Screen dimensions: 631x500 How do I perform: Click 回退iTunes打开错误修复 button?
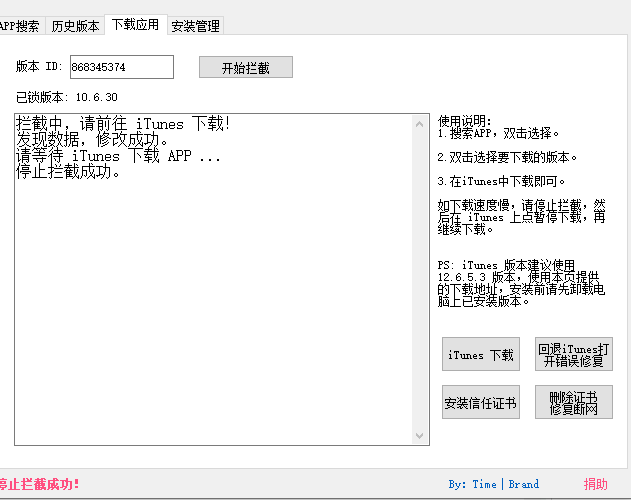pos(574,354)
